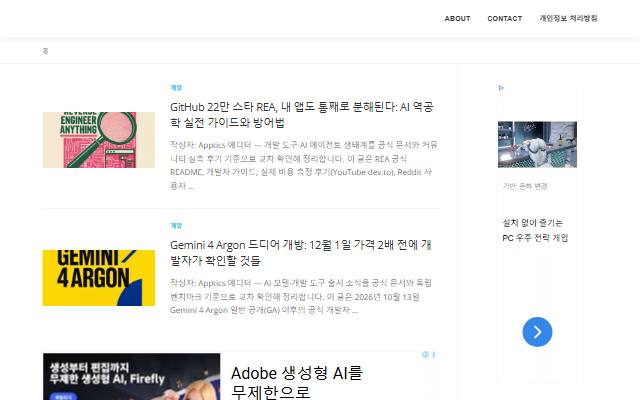Open the 설치 없이 즐기는 PC 우주 전략 게임 ad text
The height and width of the screenshot is (400, 640).
(535, 230)
